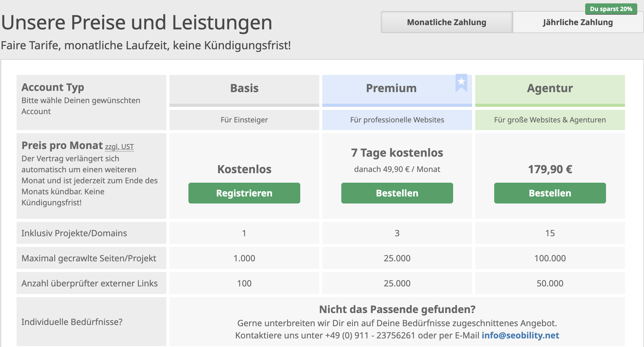Viewport: 644px width, 347px height.
Task: Click Für Einsteiger subtitle
Action: point(244,120)
